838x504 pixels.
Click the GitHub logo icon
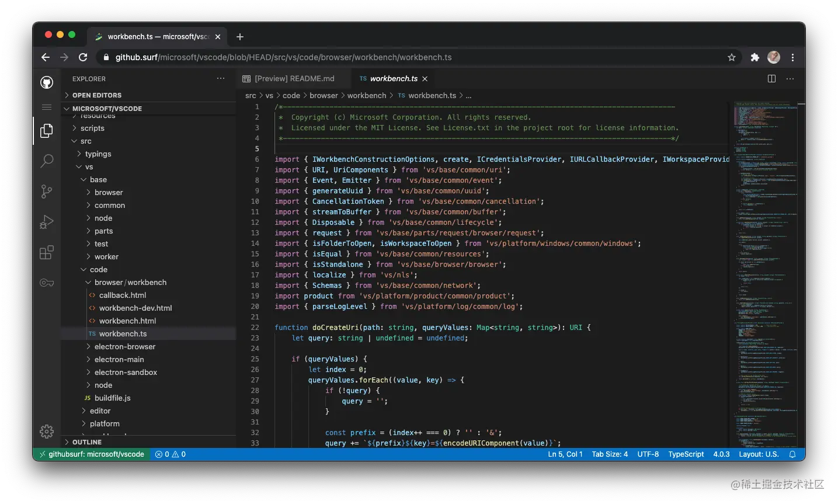pyautogui.click(x=47, y=82)
